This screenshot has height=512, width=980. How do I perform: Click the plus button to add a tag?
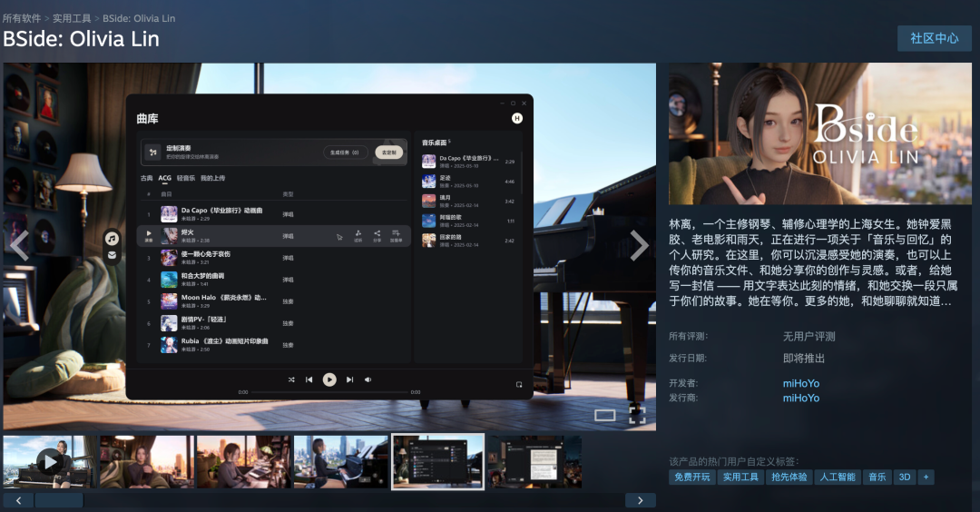coord(926,477)
